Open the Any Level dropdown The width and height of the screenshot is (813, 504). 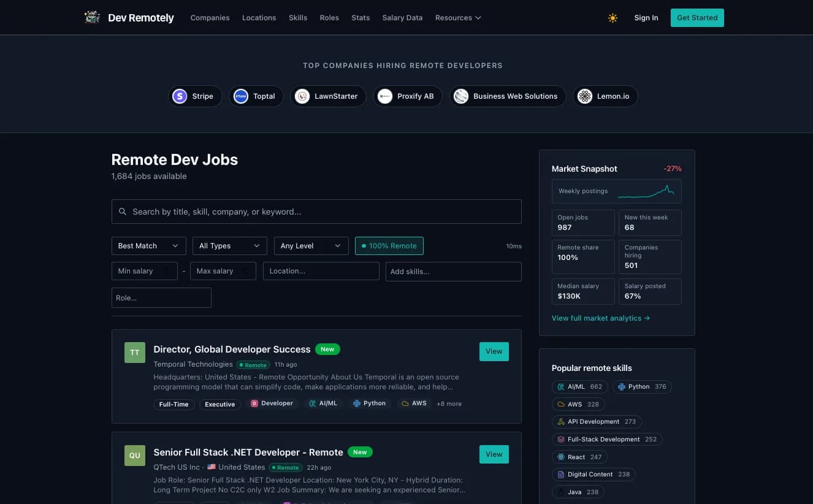pyautogui.click(x=311, y=246)
